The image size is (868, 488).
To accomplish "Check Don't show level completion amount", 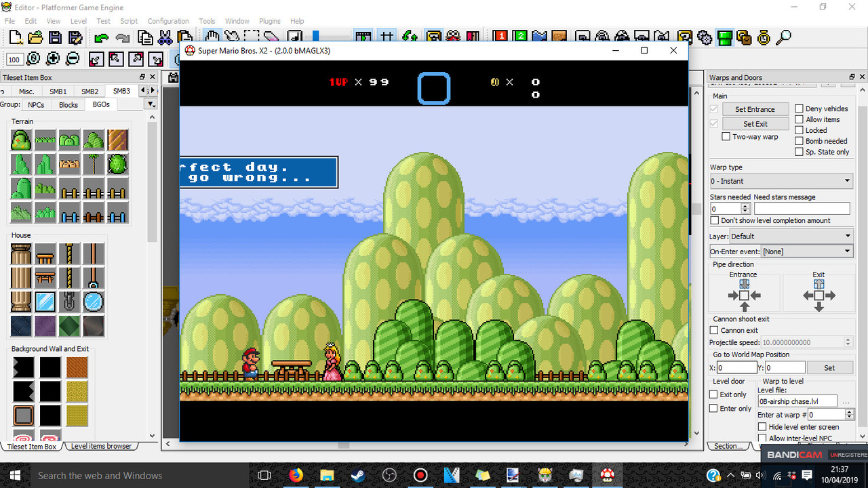I will (x=714, y=220).
